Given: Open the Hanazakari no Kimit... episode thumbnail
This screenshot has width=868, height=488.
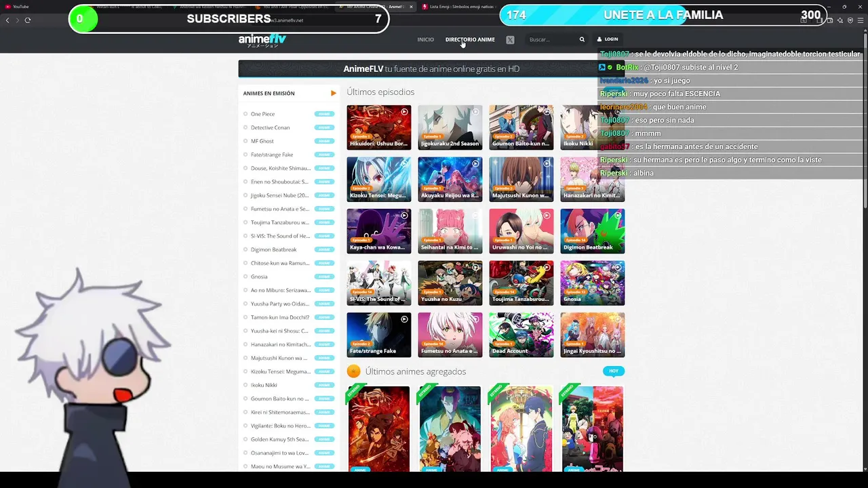Looking at the screenshot, I should 592,179.
